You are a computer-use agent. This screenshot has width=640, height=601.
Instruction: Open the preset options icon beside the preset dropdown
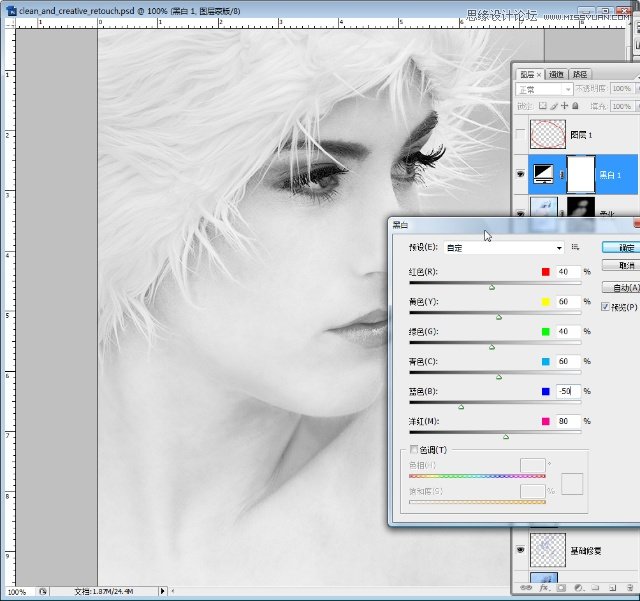tap(576, 247)
